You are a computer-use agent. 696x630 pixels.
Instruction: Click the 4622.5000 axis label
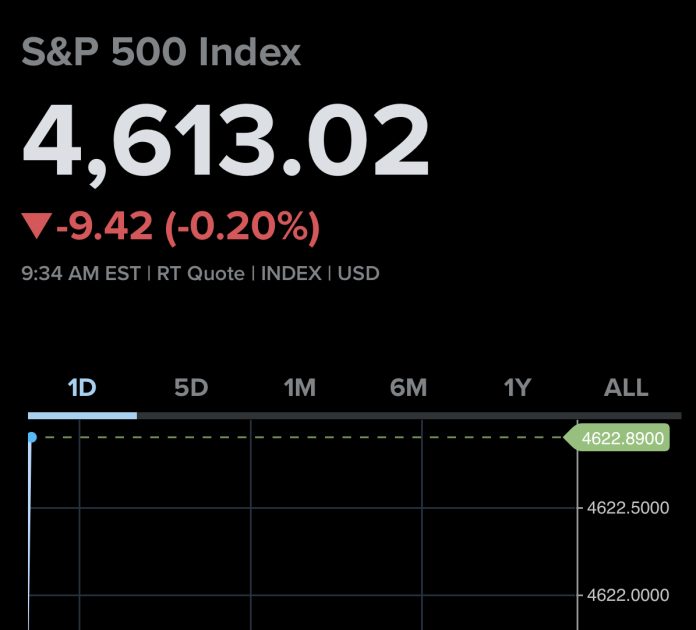[627, 508]
